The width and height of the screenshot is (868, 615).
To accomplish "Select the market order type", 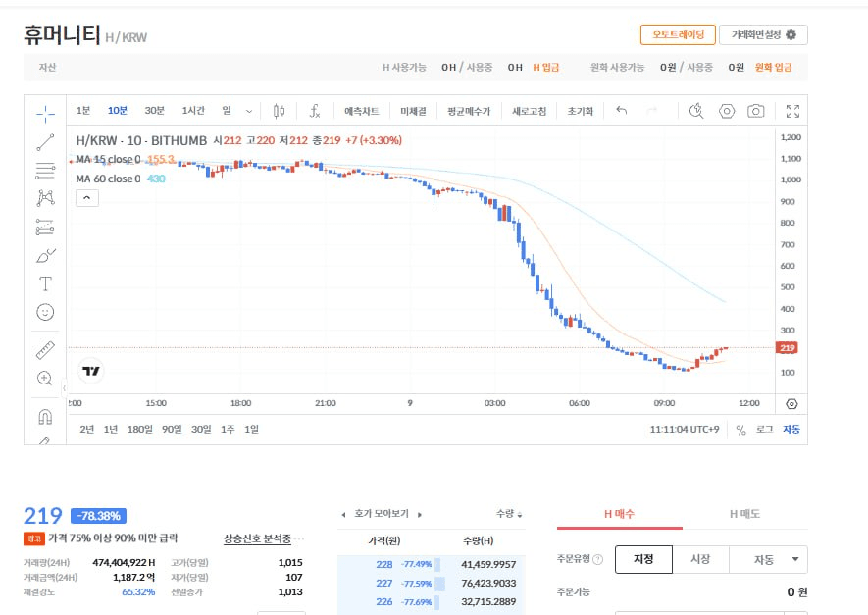I will 701,559.
